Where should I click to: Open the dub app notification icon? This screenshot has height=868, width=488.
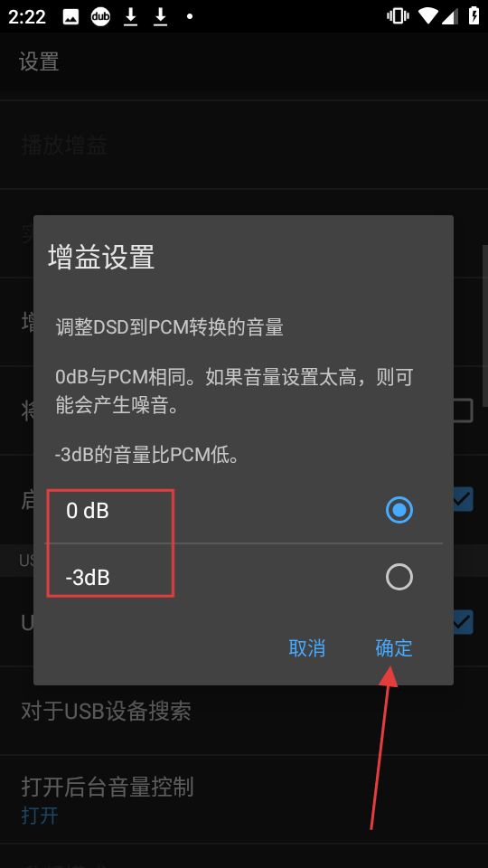(x=100, y=16)
